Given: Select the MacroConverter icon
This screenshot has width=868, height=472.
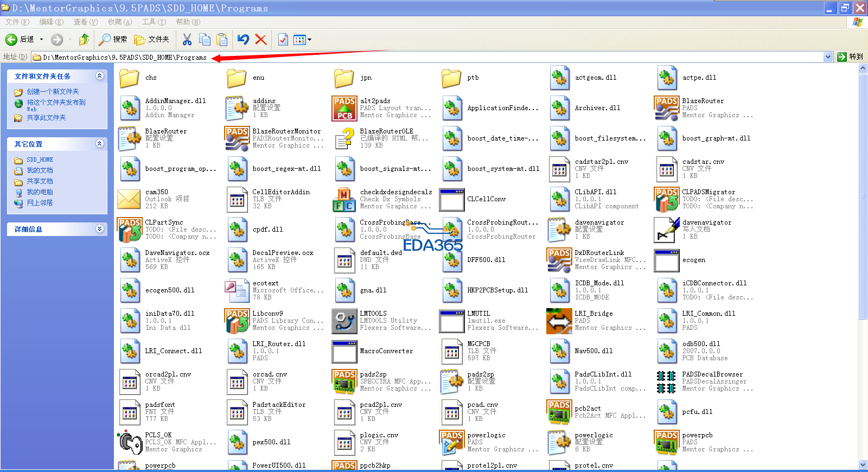Looking at the screenshot, I should pos(344,351).
